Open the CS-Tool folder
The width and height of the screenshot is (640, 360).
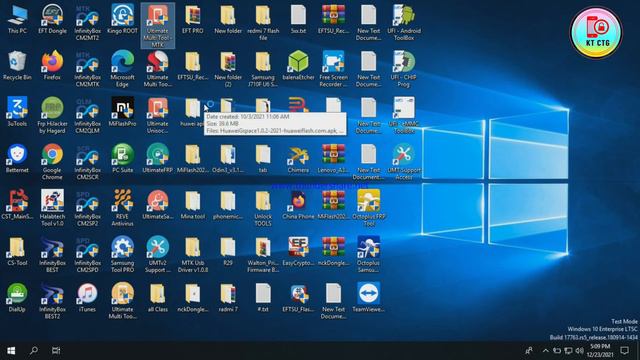[x=17, y=252]
